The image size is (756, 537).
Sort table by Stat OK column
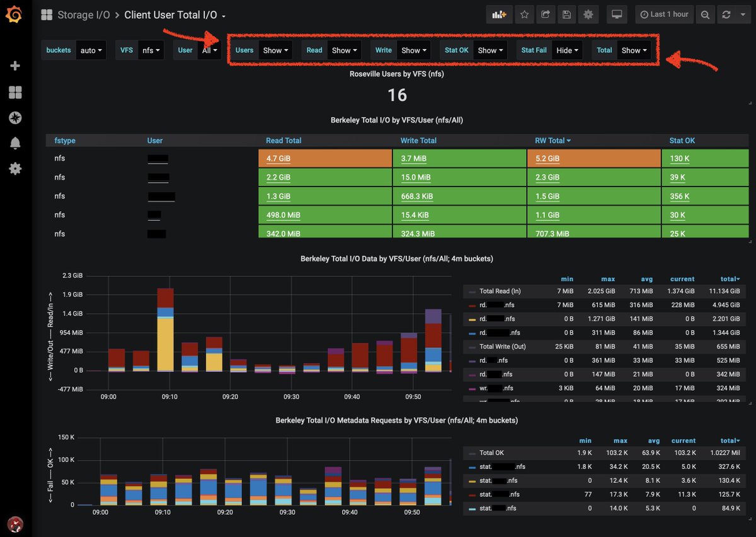click(x=682, y=141)
